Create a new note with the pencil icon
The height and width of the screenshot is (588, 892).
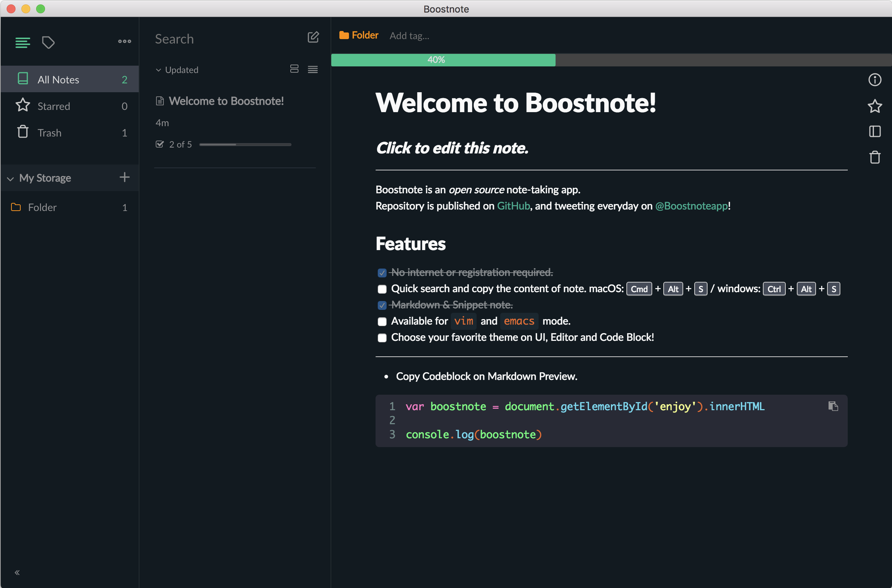[x=314, y=37]
